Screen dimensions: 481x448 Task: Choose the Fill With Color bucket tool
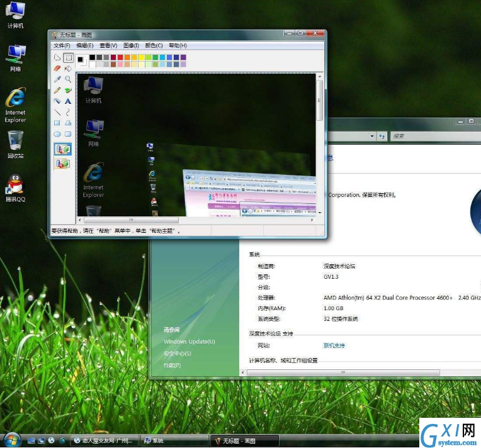[68, 69]
